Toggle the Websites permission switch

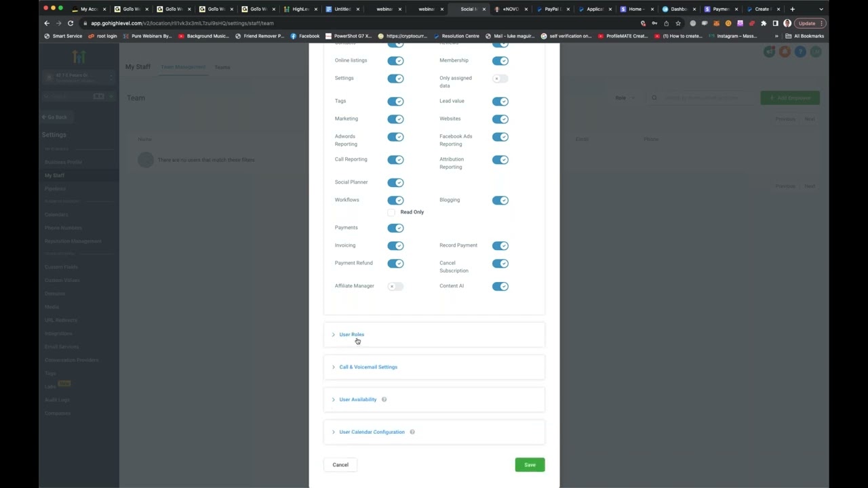tap(500, 119)
